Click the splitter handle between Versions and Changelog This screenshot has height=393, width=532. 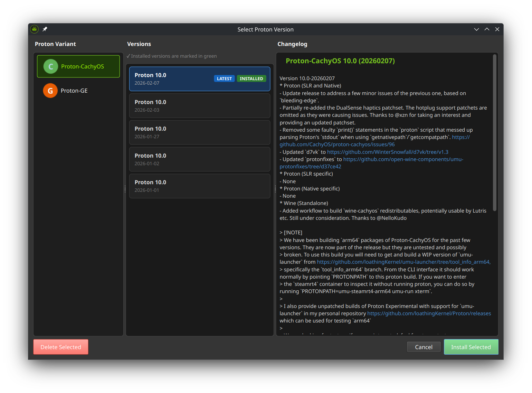pyautogui.click(x=275, y=189)
